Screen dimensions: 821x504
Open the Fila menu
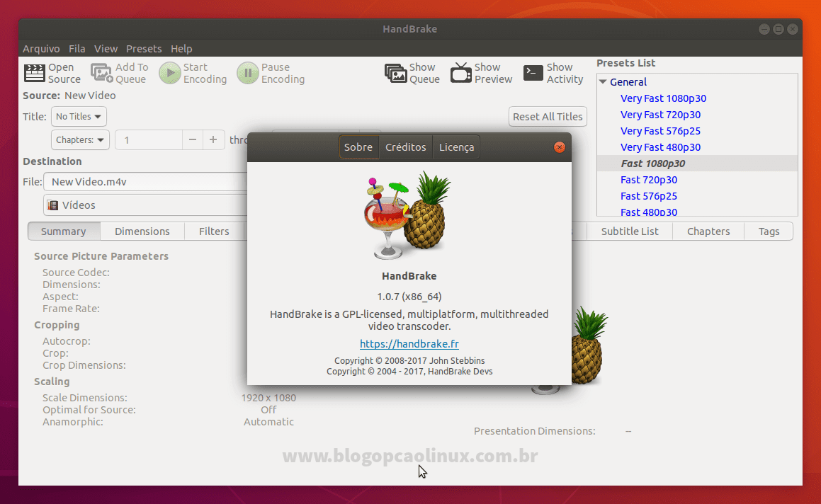(77, 49)
